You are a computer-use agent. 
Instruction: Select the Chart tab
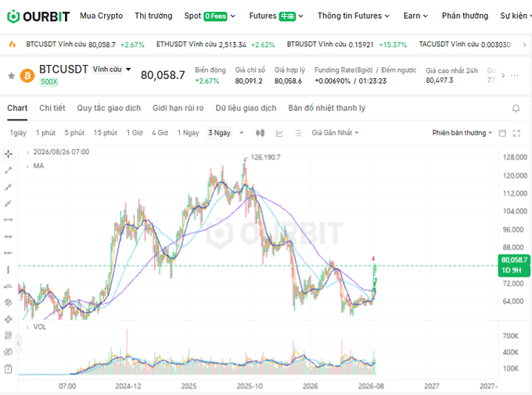click(x=17, y=108)
